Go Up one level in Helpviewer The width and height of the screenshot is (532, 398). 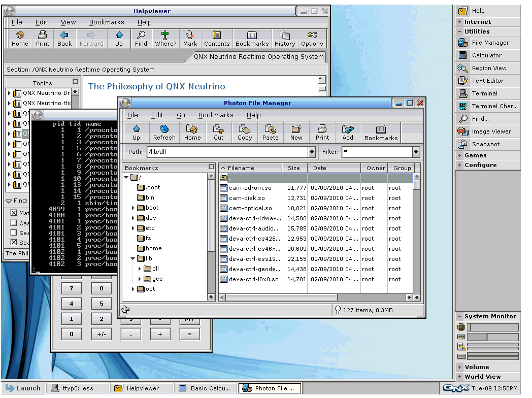click(119, 39)
